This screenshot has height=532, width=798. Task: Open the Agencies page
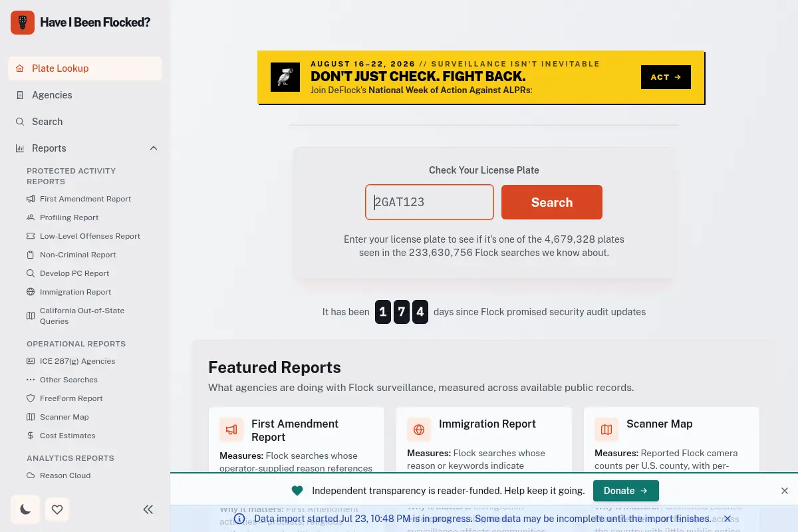pyautogui.click(x=85, y=95)
